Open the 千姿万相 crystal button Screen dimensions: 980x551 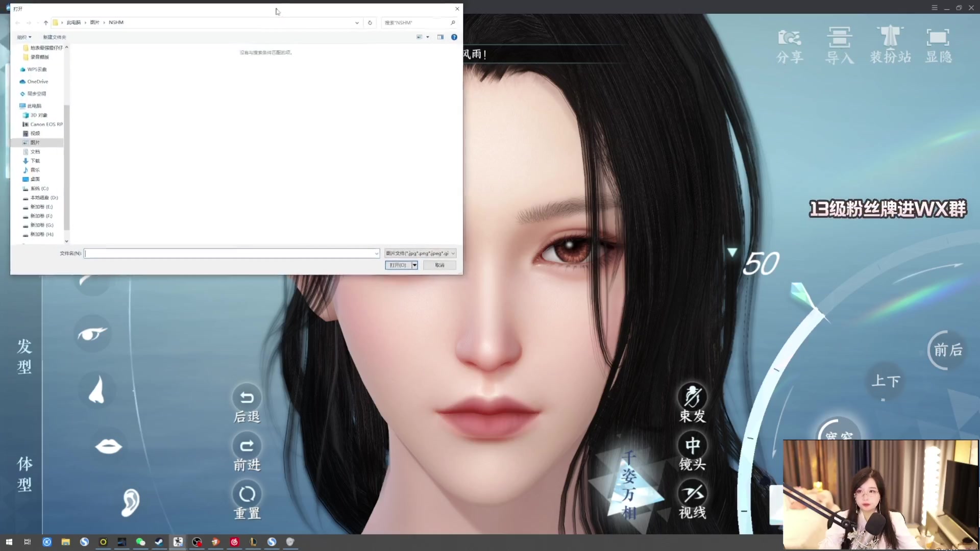(629, 485)
